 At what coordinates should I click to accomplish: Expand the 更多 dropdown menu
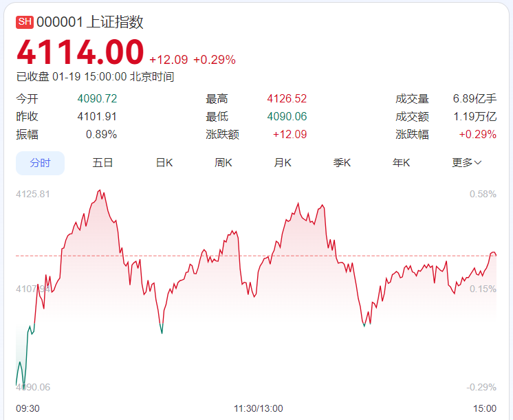coord(466,163)
